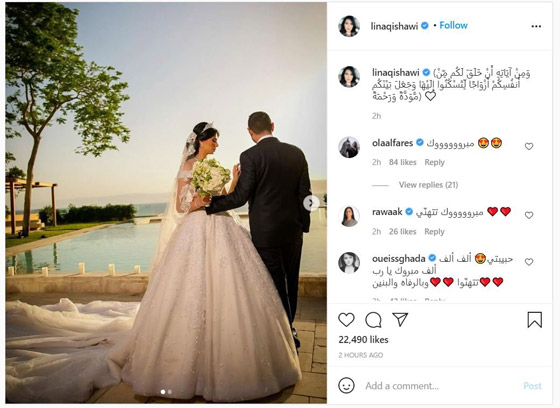
Task: Open comment bubble icon below post
Action: click(373, 320)
